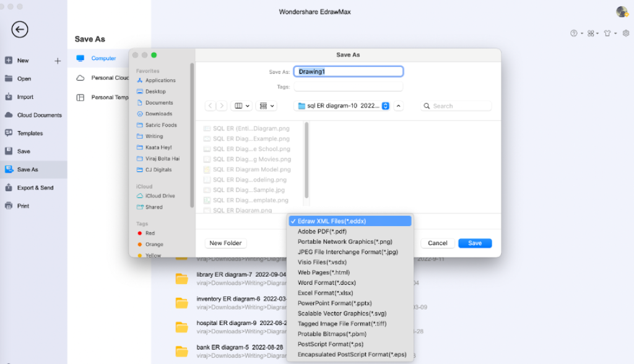Choose JPEG File Interchange Format(*.jpg)
This screenshot has height=364, width=634.
(350, 252)
